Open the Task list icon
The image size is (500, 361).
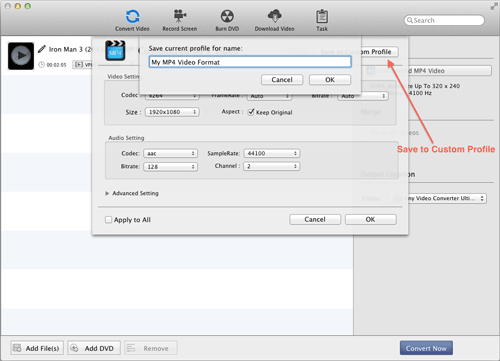tap(322, 20)
